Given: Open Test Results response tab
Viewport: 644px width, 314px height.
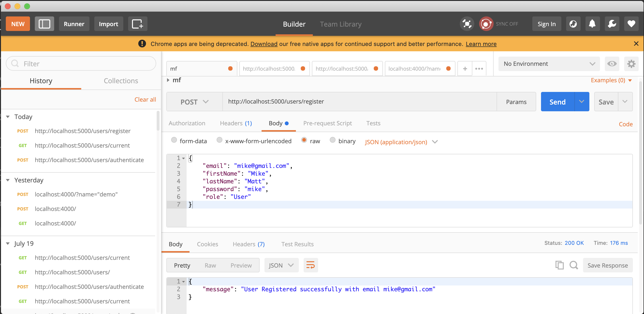Looking at the screenshot, I should point(297,244).
